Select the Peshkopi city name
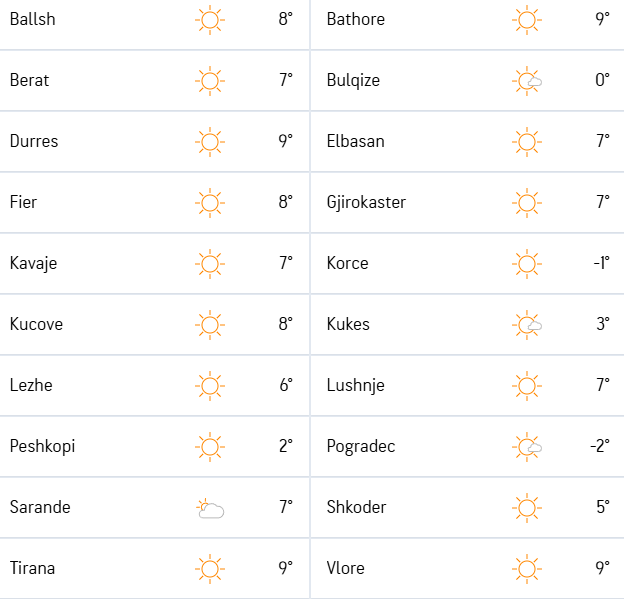624x599 pixels. point(42,447)
